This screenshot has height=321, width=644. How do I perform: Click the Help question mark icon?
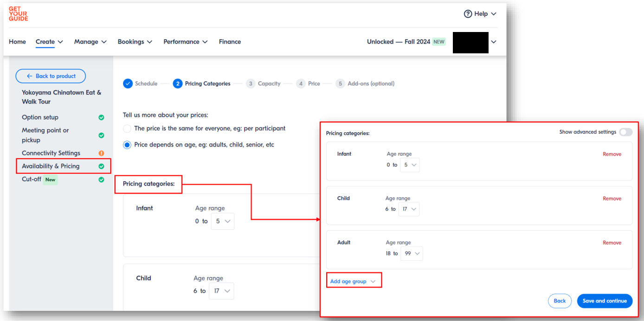468,14
